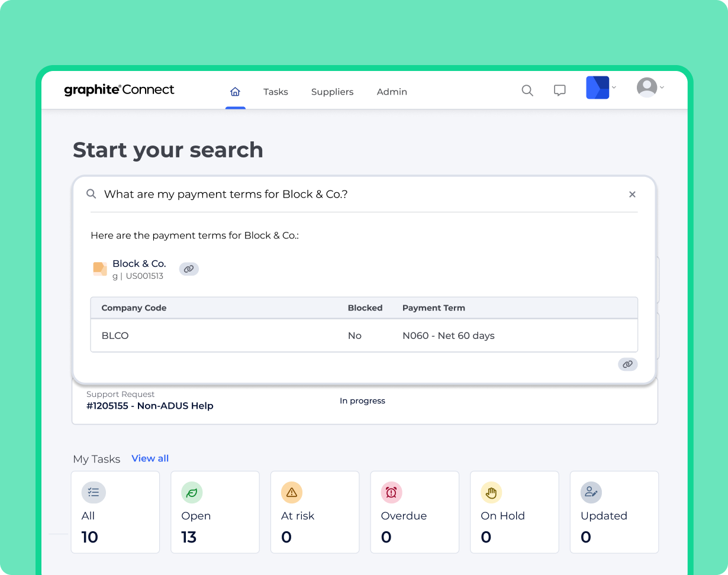Open the Admin menu item
Viewport: 728px width, 575px height.
pyautogui.click(x=392, y=92)
